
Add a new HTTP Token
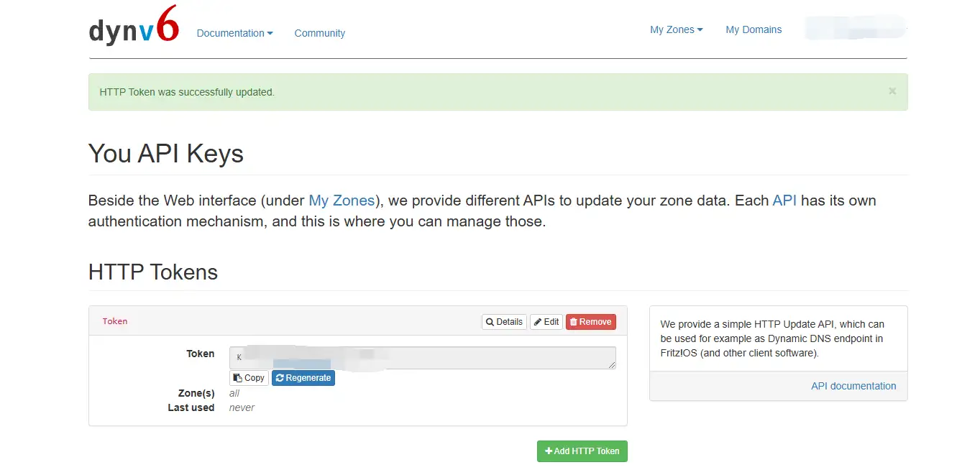(x=582, y=451)
